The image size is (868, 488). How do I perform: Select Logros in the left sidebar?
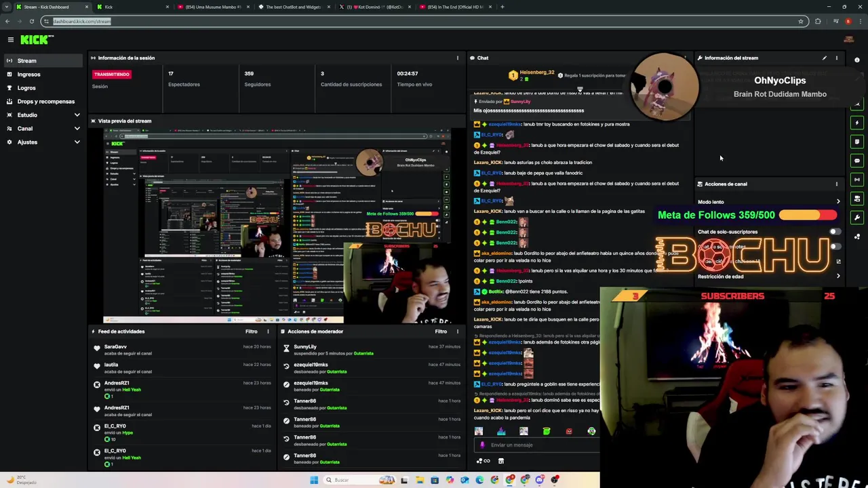(43, 88)
